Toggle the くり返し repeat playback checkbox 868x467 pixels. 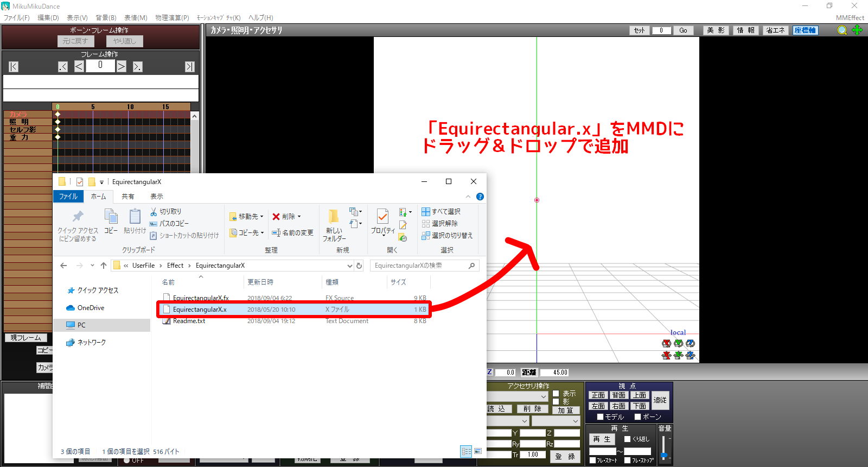point(628,439)
